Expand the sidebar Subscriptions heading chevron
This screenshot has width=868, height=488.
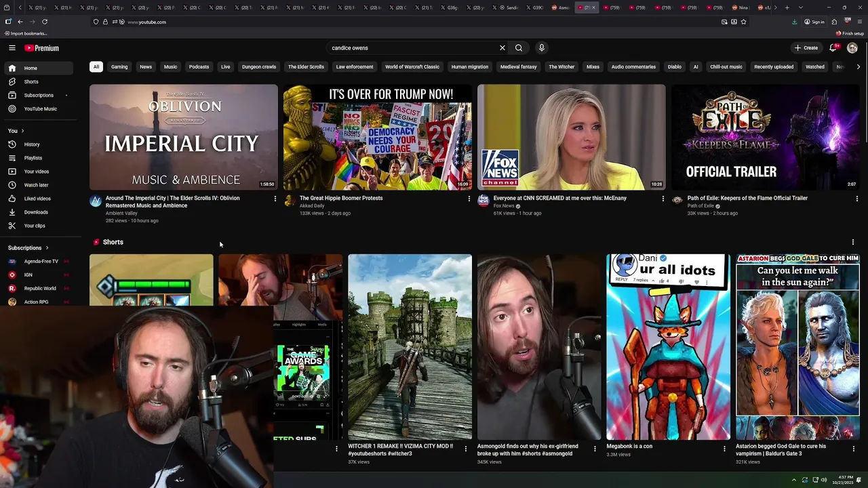47,248
